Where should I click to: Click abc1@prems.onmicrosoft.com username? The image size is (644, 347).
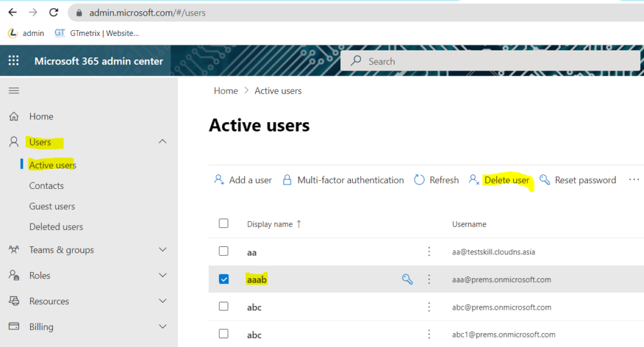point(504,334)
